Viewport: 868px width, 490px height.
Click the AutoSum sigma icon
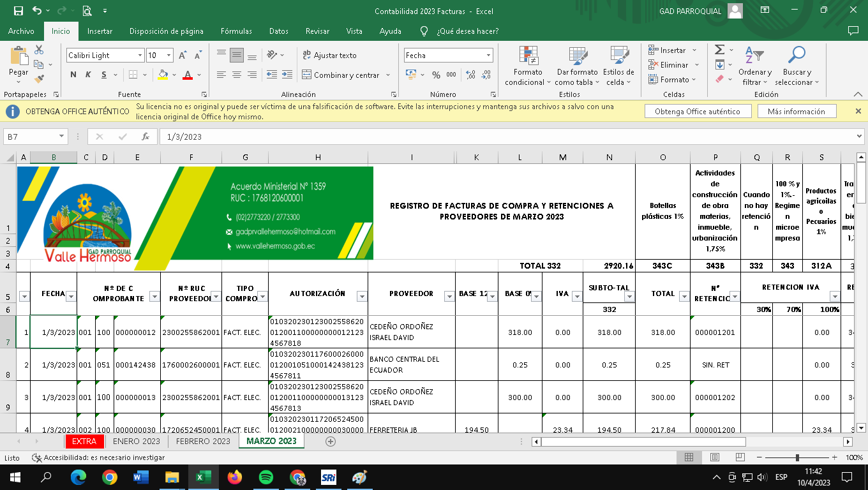click(720, 50)
